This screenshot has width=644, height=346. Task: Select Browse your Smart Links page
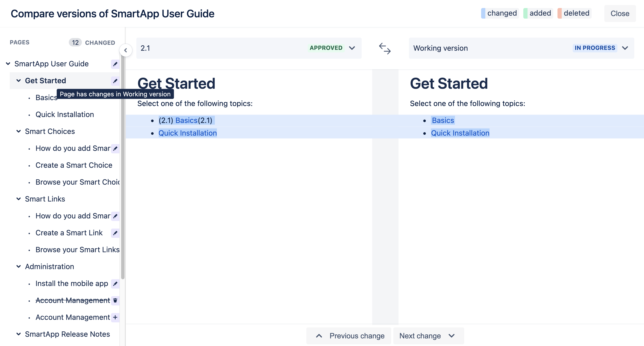pos(77,250)
